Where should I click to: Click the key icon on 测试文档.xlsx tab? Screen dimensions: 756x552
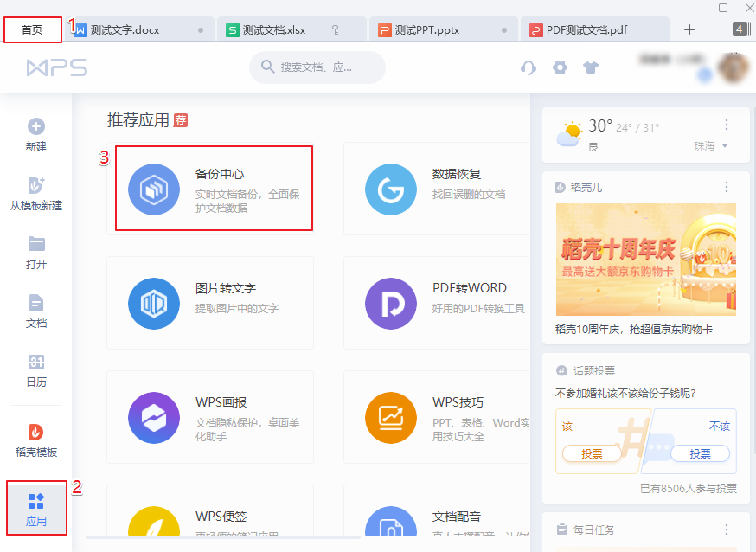(x=336, y=30)
